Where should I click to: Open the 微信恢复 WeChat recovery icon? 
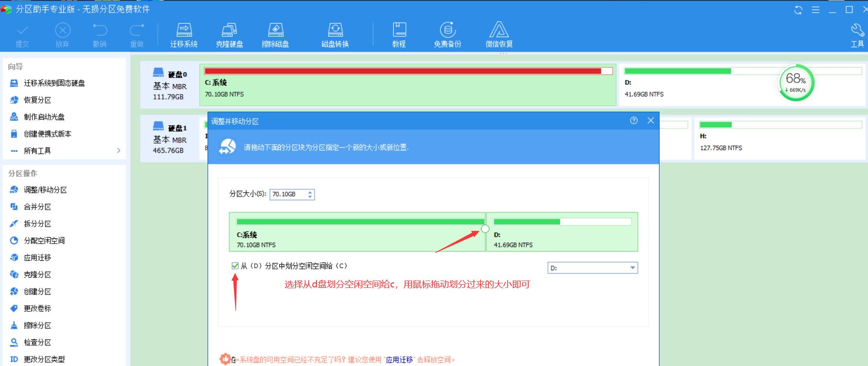pos(499,35)
